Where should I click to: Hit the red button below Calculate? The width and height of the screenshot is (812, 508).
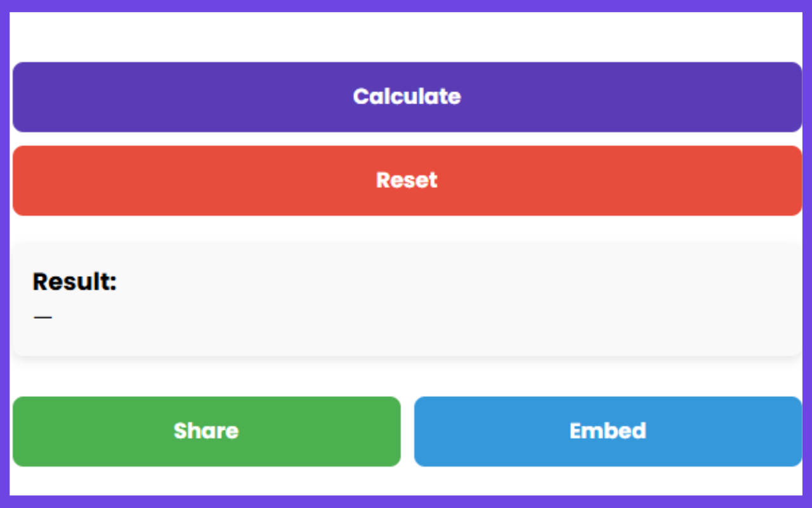pos(407,180)
